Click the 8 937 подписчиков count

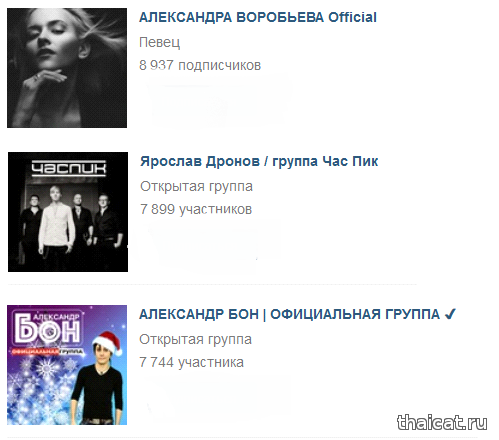pos(200,65)
